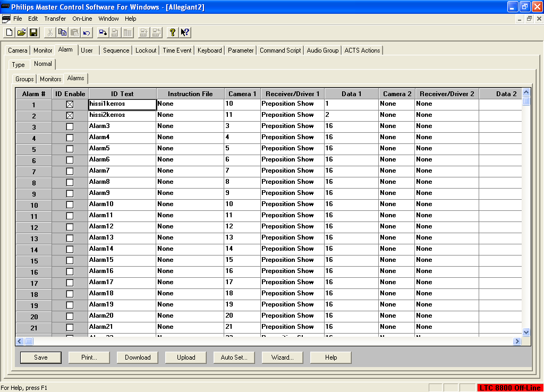Click the Paste clipboard icon

click(74, 32)
